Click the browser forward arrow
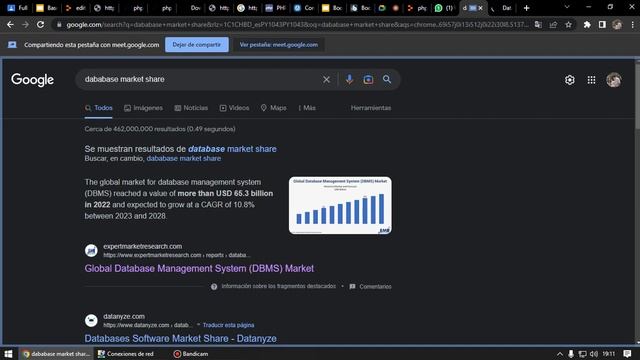 [x=25, y=25]
